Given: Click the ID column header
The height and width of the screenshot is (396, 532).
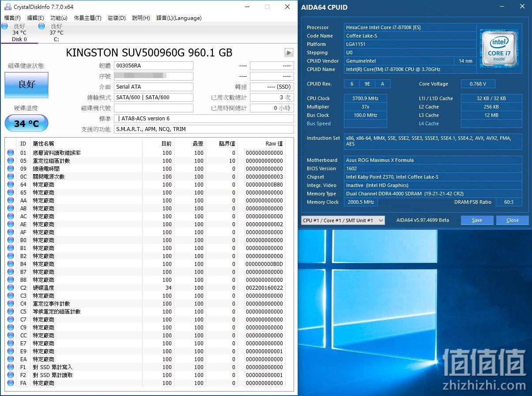Looking at the screenshot, I should [x=23, y=144].
